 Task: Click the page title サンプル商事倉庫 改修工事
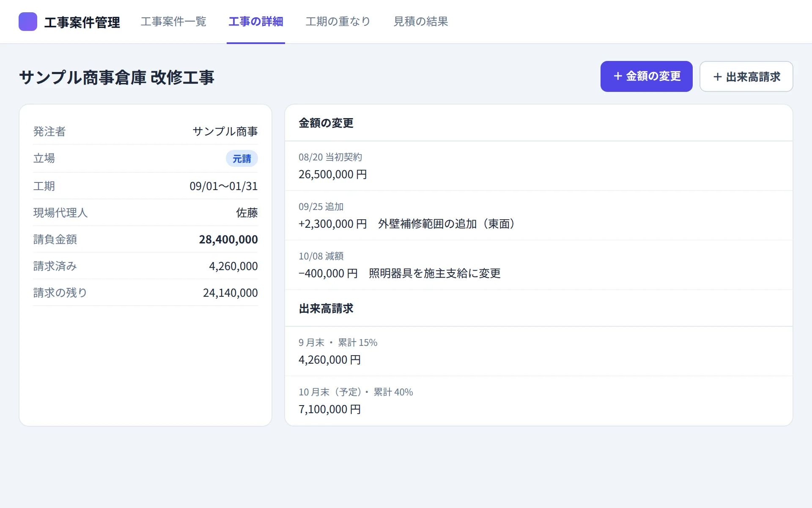click(x=117, y=77)
